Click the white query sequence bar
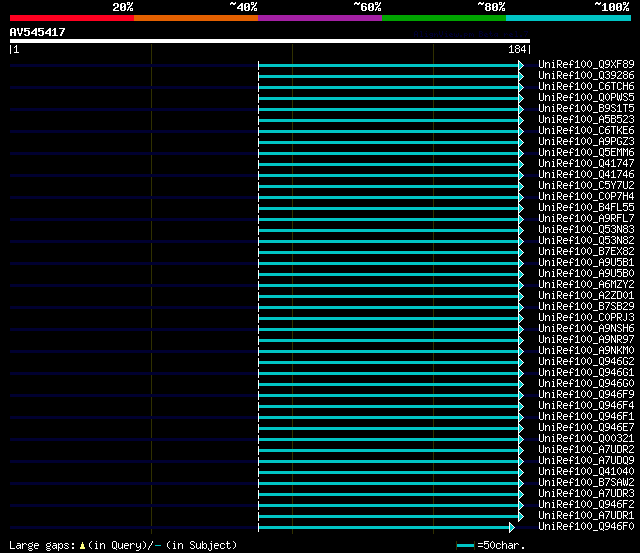The width and height of the screenshot is (640, 553). coord(270,41)
